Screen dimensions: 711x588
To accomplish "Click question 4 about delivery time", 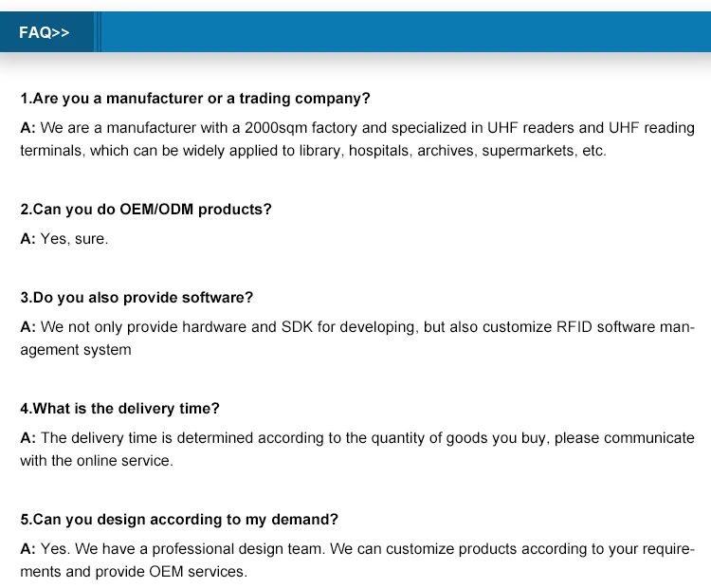I will (x=119, y=409).
